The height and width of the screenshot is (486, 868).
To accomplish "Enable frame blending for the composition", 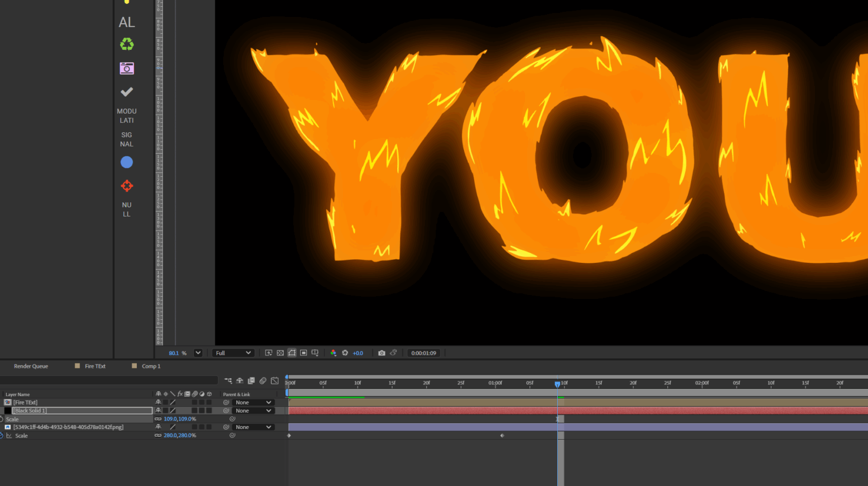I will pos(251,381).
